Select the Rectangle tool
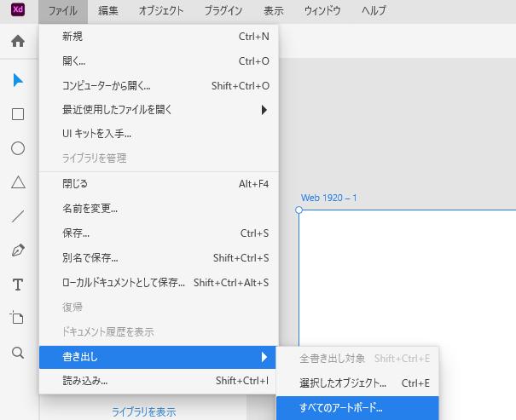The image size is (516, 420). tap(17, 114)
